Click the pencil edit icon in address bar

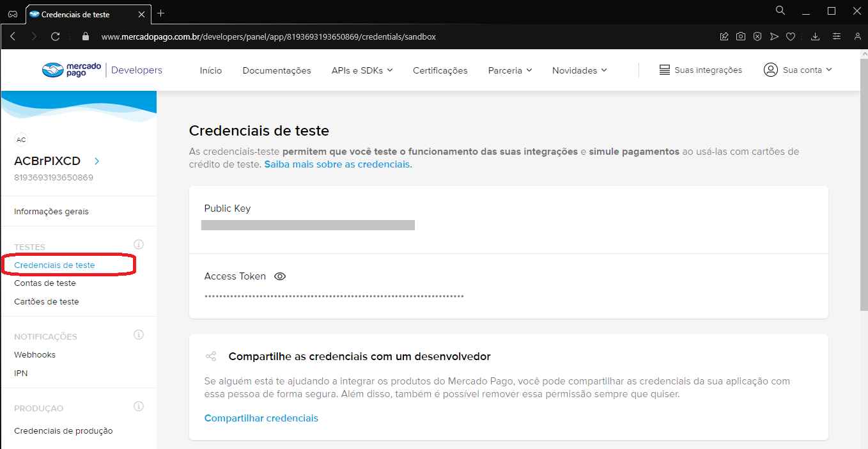click(724, 36)
